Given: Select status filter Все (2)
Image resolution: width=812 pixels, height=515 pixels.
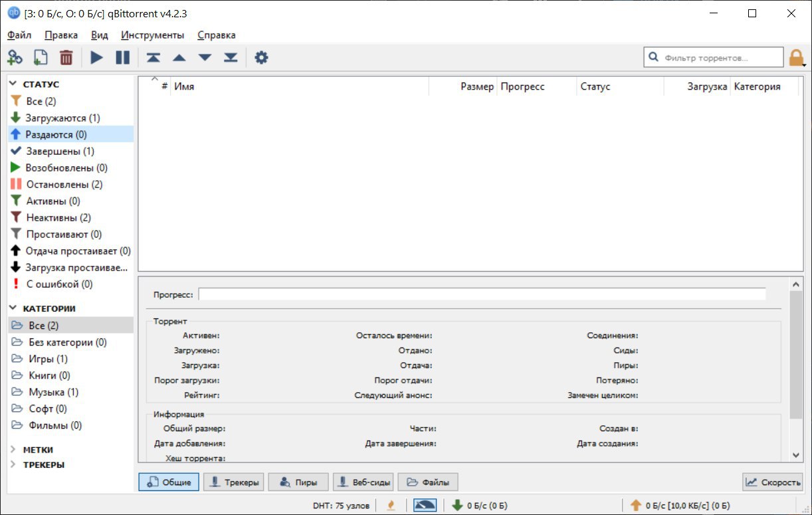Looking at the screenshot, I should pos(70,101).
